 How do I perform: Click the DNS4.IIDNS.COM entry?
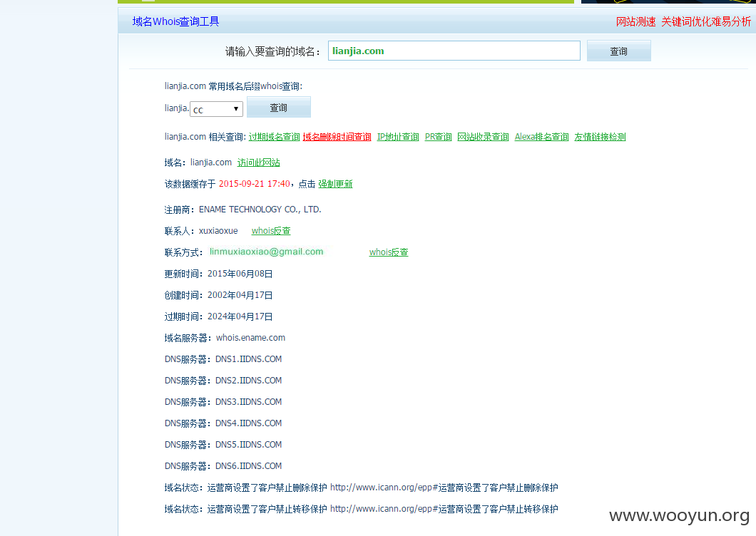tap(248, 423)
